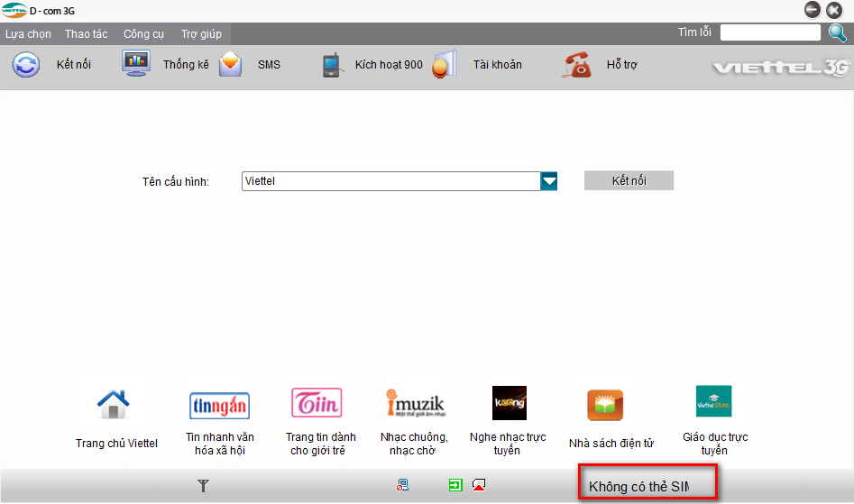Image resolution: width=854 pixels, height=504 pixels.
Task: Close the D-com 3G window
Action: pos(834,10)
